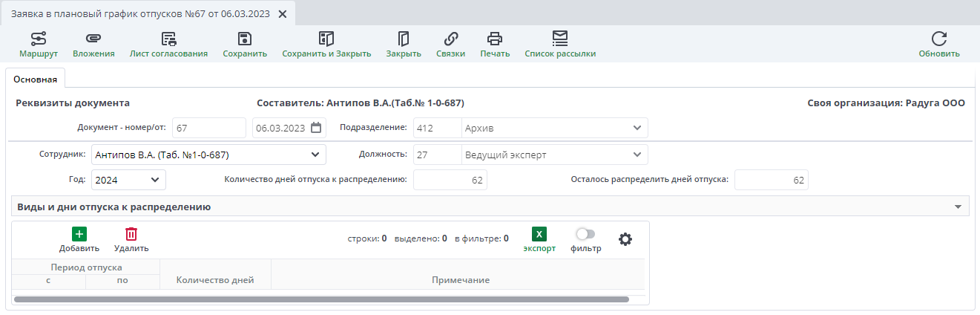Click the Осталось распределить дней отпуска field
This screenshot has width=980, height=315.
[x=772, y=180]
